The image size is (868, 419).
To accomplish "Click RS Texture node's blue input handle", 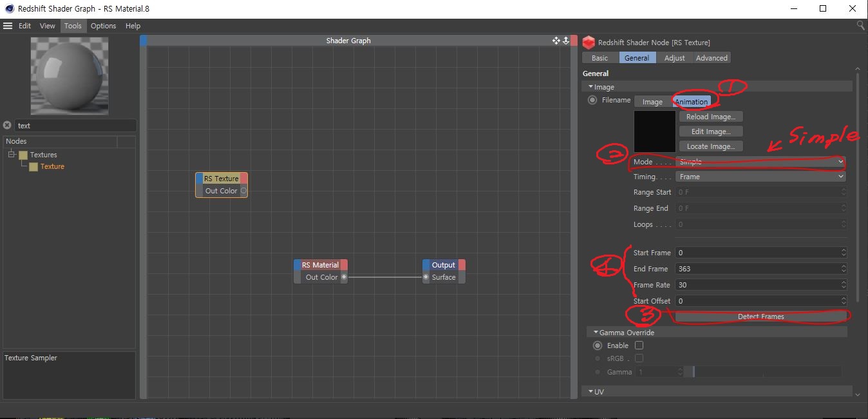I will point(199,179).
